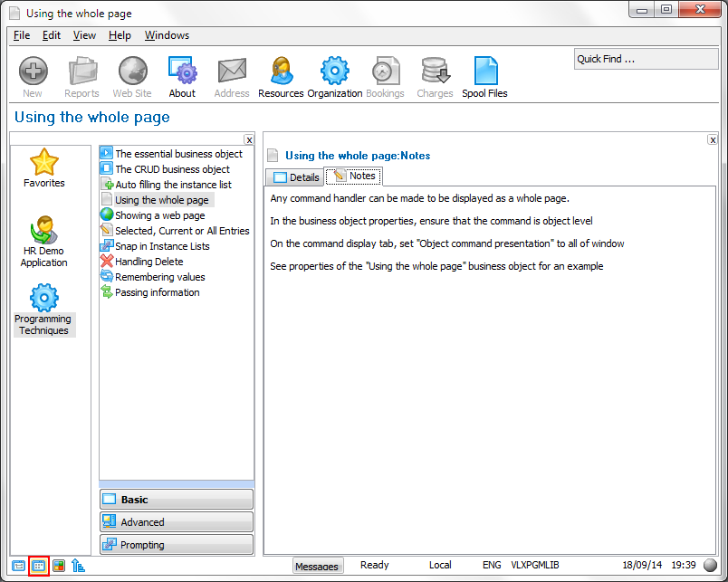728x582 pixels.
Task: Open the File menu
Action: pos(22,35)
